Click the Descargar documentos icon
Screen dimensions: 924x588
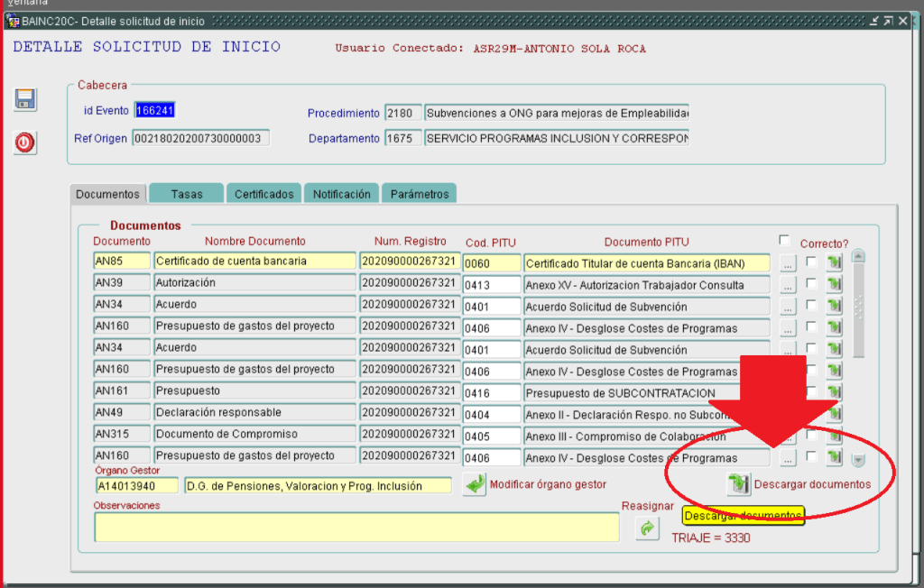pyautogui.click(x=739, y=484)
